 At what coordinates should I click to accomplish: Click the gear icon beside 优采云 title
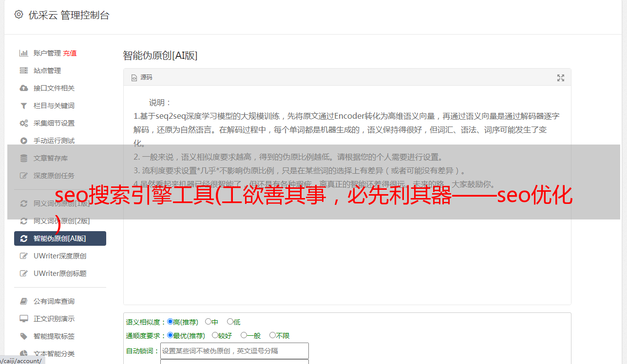point(19,15)
